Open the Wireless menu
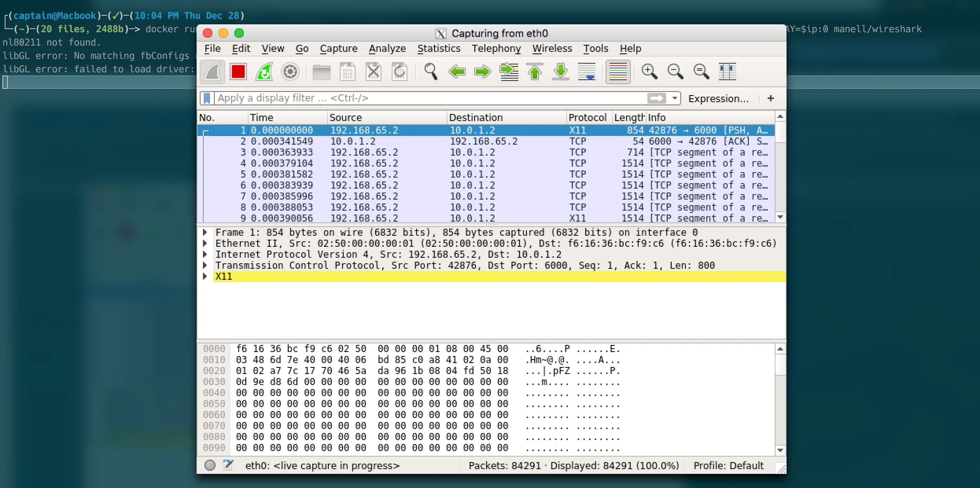 (552, 49)
